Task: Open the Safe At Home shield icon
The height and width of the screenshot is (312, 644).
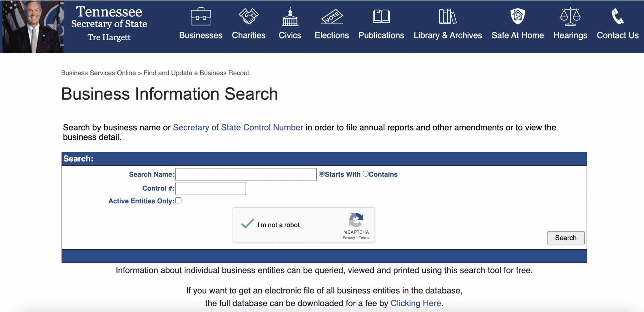Action: [x=518, y=17]
